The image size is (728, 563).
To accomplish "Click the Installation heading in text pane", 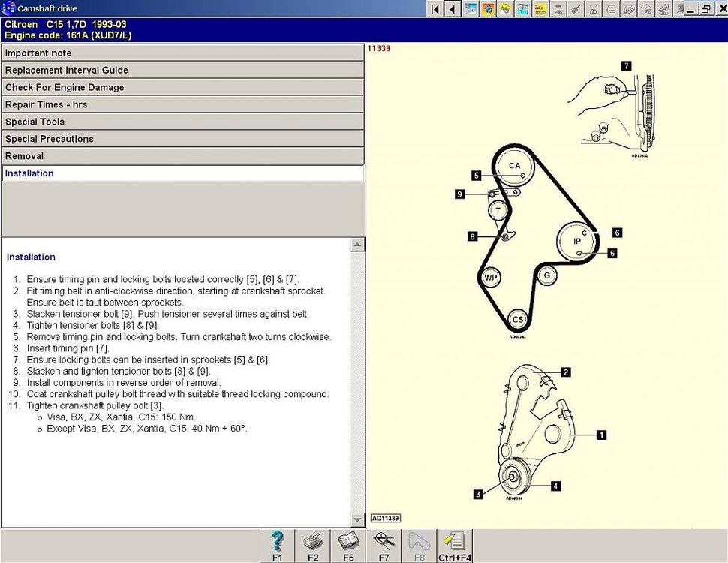I will (x=31, y=257).
